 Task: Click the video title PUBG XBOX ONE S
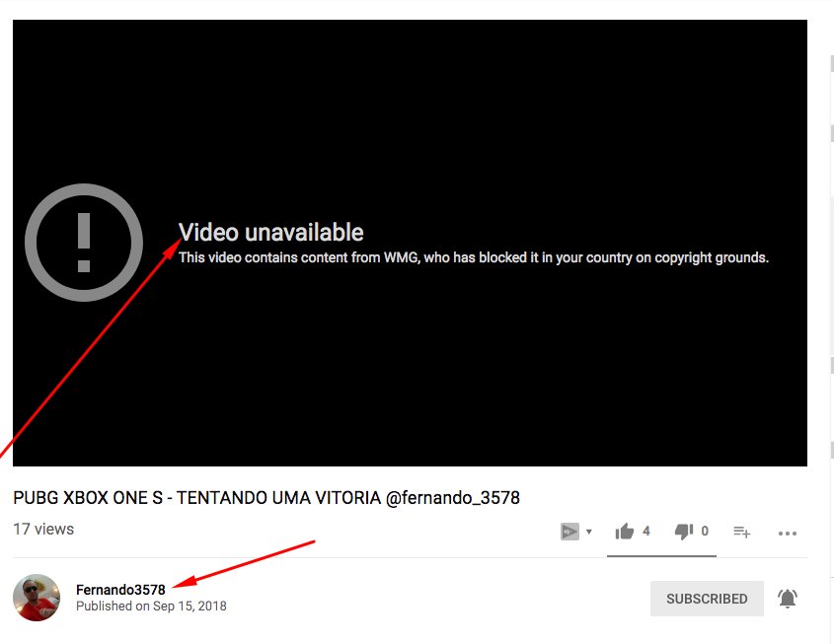pyautogui.click(x=266, y=498)
